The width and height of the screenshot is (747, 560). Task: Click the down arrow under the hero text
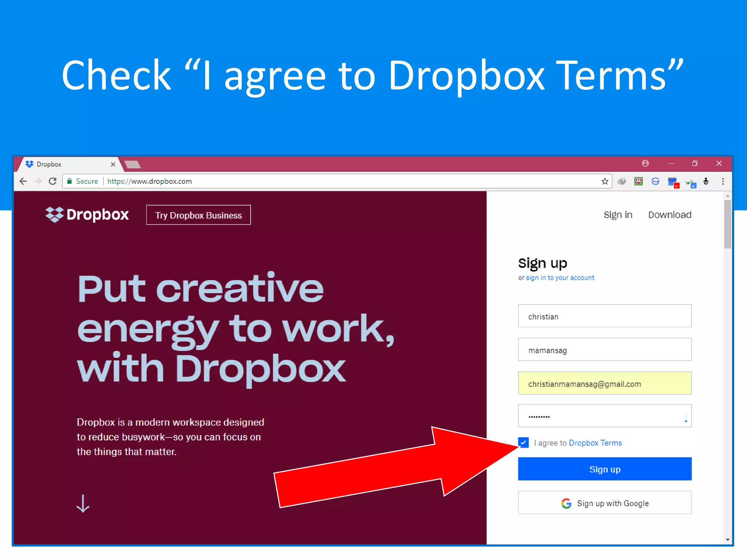(83, 503)
